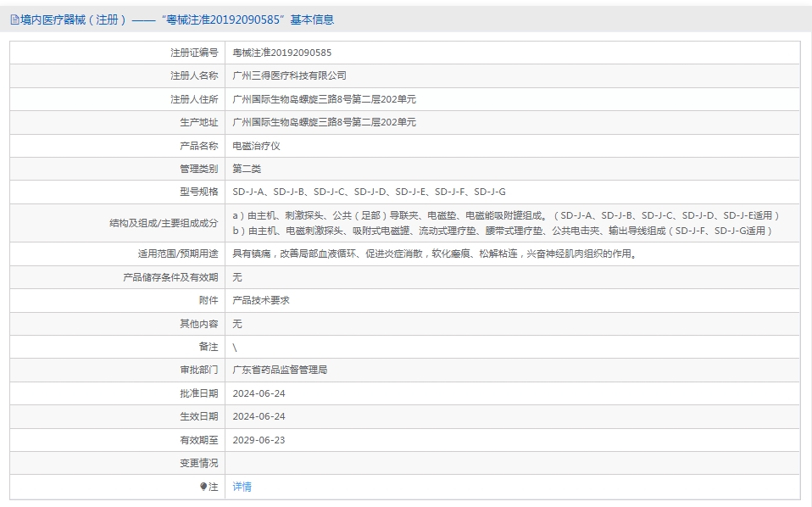Screen dimensions: 812x507
Task: Open the 详情 link
Action: 242,487
